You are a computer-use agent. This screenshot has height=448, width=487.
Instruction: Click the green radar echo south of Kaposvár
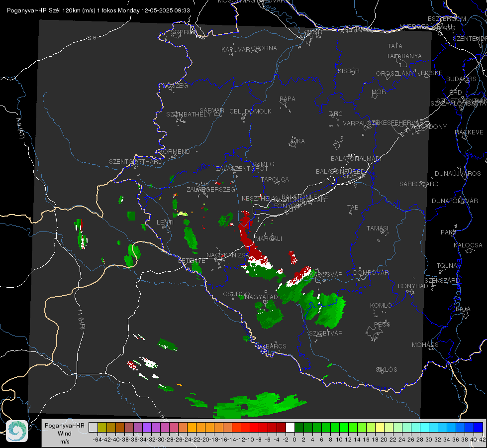click(x=324, y=309)
